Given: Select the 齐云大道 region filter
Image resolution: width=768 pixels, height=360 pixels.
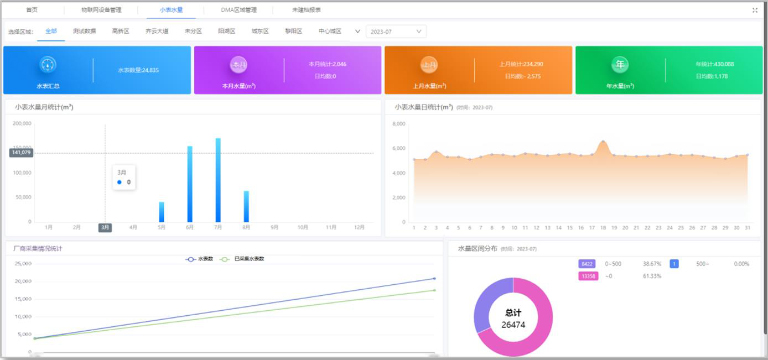Looking at the screenshot, I should 157,31.
